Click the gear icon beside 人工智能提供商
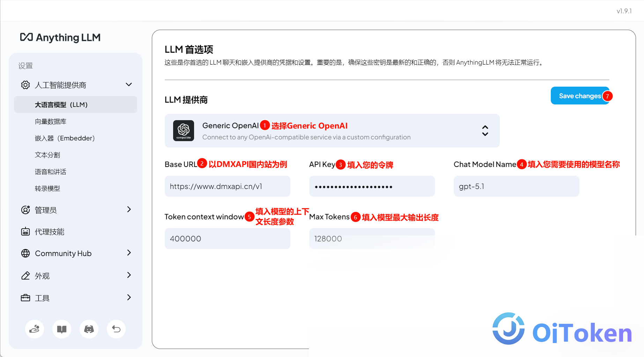This screenshot has width=644, height=357. click(x=25, y=85)
